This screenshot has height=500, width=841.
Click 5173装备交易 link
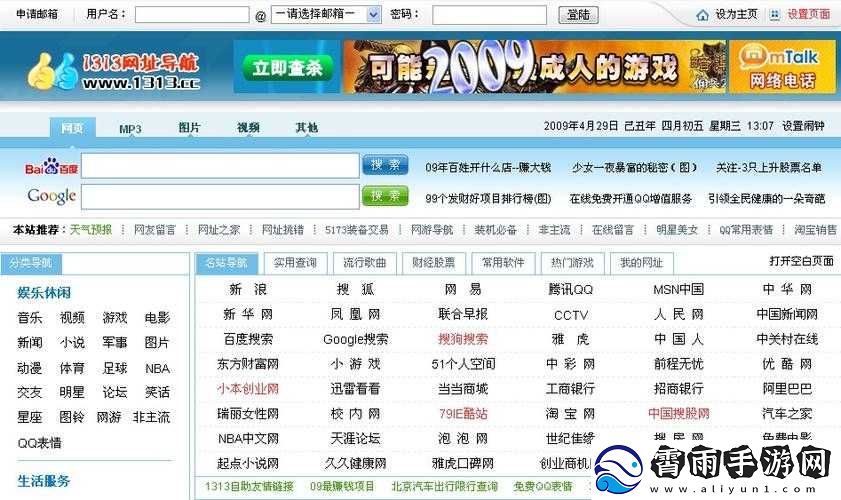pyautogui.click(x=357, y=230)
